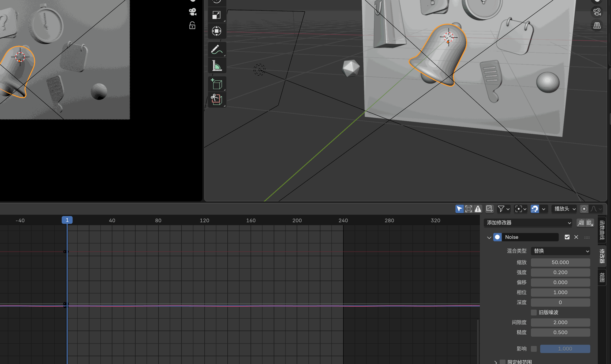Toggle graph editor snapping magnet

point(535,209)
